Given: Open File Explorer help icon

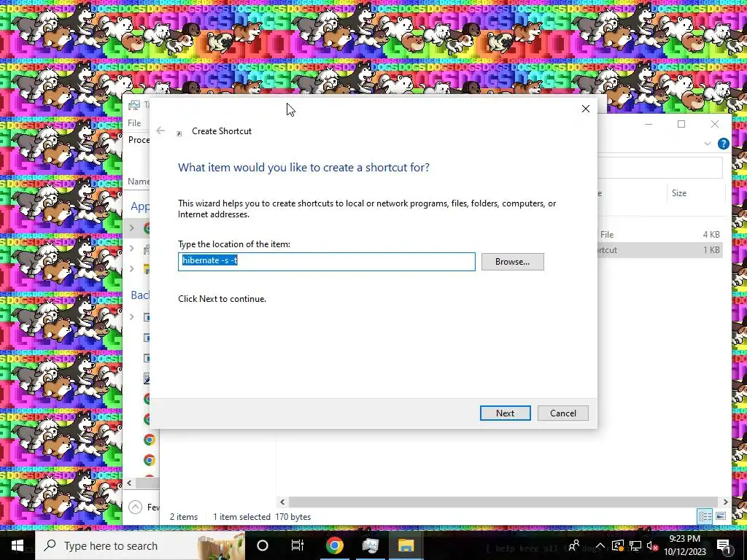Looking at the screenshot, I should pyautogui.click(x=723, y=144).
